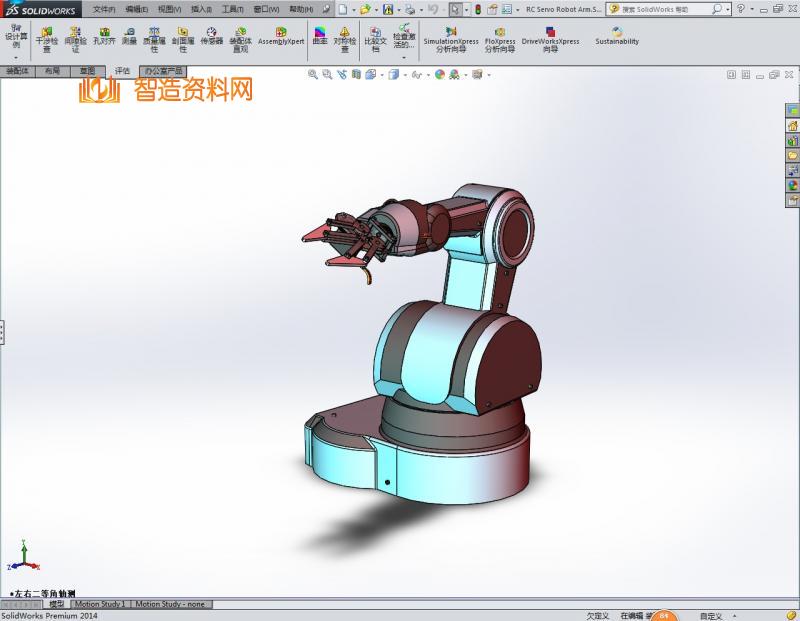The width and height of the screenshot is (800, 621).
Task: Switch to the Assembly (装配体) tab
Action: [x=17, y=71]
